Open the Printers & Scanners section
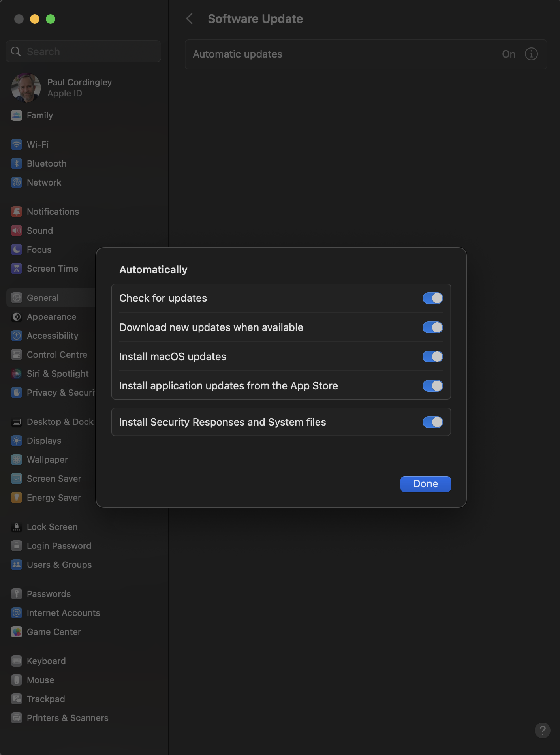Image resolution: width=560 pixels, height=755 pixels. pos(67,718)
